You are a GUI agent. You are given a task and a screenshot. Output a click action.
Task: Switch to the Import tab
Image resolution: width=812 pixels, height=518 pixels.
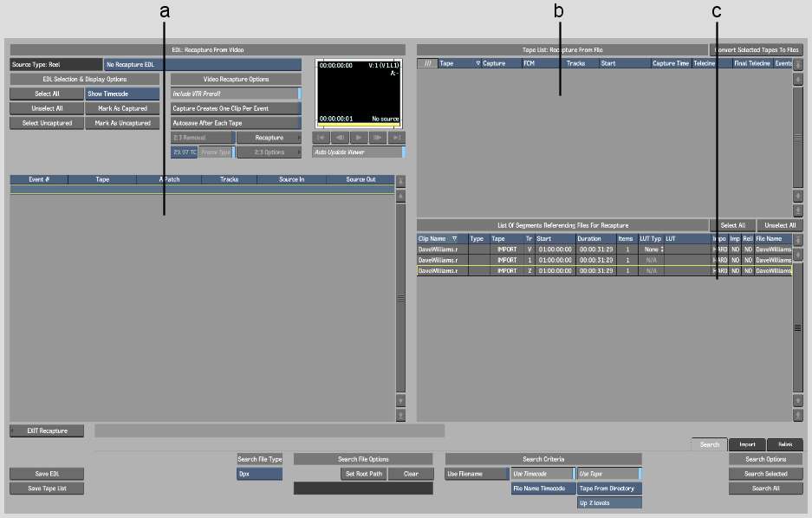[x=747, y=444]
